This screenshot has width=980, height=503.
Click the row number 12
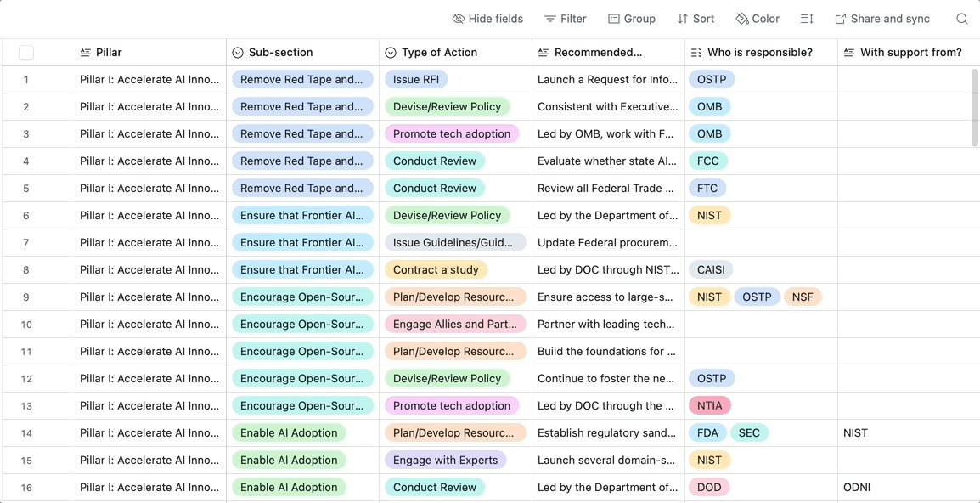[26, 378]
